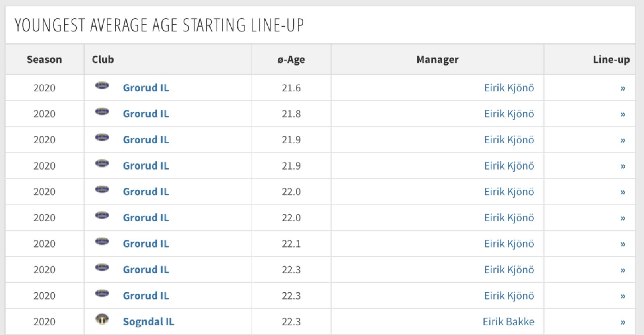Open line-up arrow for the 22.1 row

623,244
